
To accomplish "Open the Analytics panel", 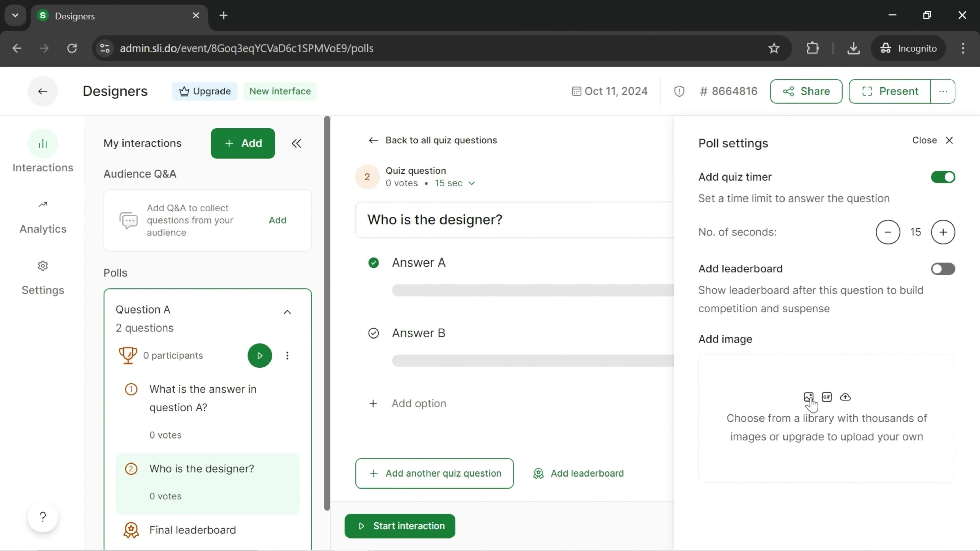I will point(42,215).
